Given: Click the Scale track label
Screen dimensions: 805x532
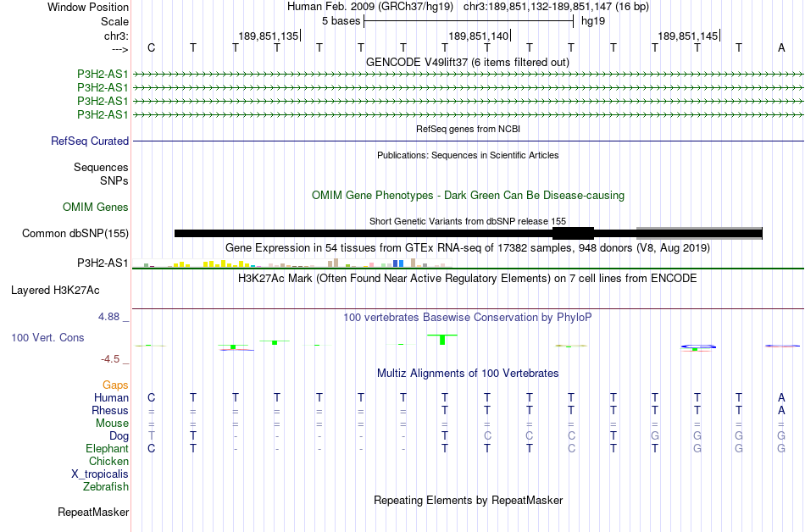Looking at the screenshot, I should click(114, 21).
